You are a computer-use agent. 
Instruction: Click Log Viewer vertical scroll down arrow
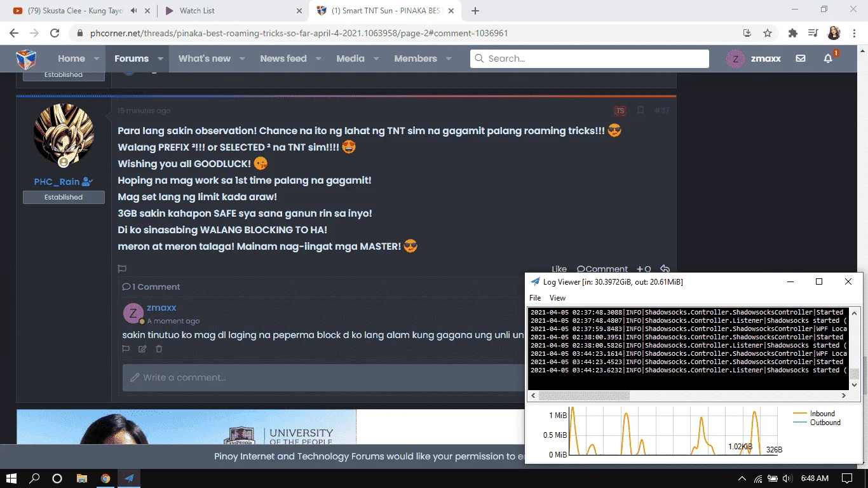point(855,384)
